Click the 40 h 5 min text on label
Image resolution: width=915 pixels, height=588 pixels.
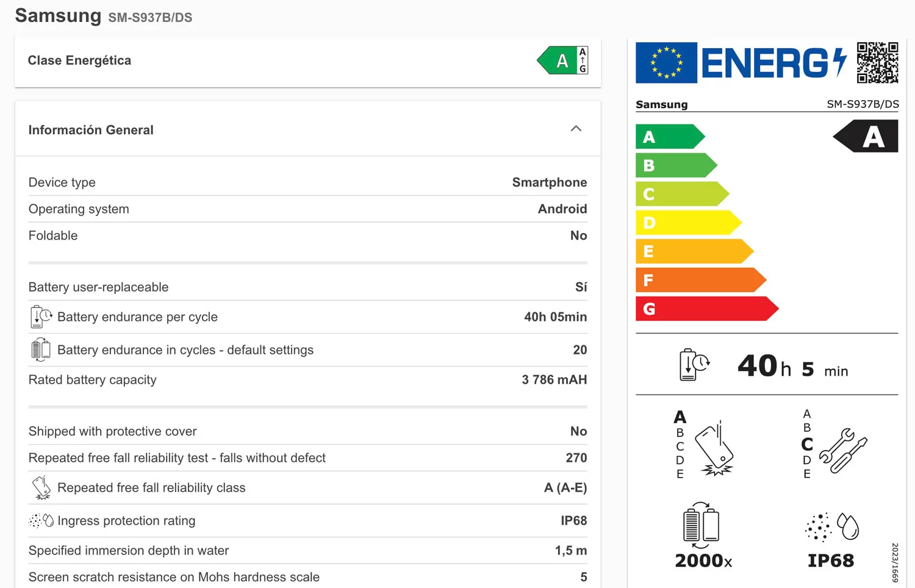pyautogui.click(x=792, y=366)
